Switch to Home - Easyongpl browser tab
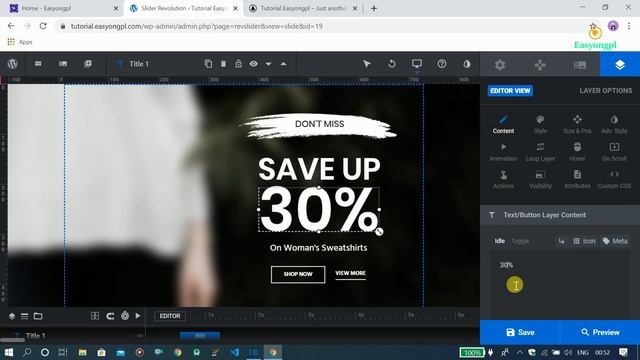The image size is (640, 360). [x=46, y=8]
